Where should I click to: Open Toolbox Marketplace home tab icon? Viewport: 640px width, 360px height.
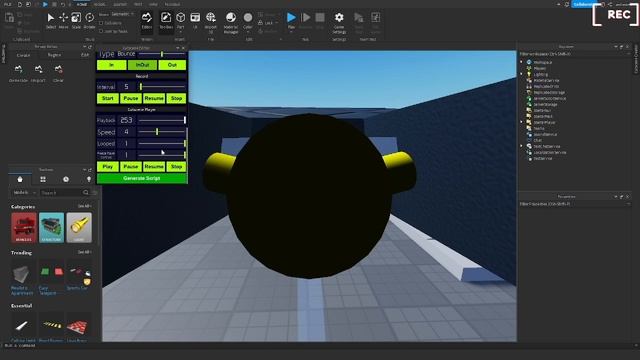pyautogui.click(x=20, y=179)
